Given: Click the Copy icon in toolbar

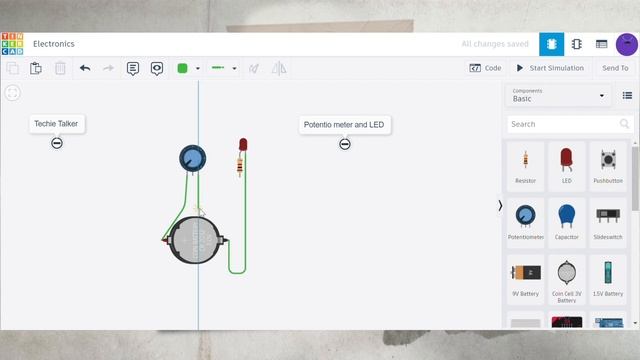Looking at the screenshot, I should point(13,68).
